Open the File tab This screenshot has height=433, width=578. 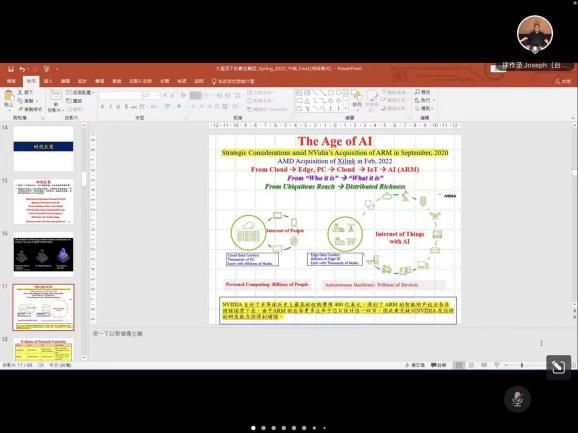(11, 81)
